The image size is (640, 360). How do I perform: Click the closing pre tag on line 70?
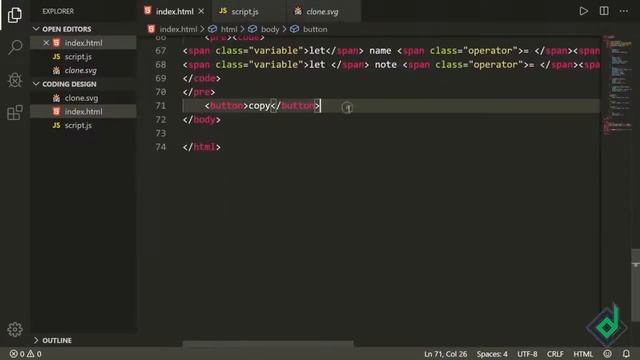pos(199,92)
